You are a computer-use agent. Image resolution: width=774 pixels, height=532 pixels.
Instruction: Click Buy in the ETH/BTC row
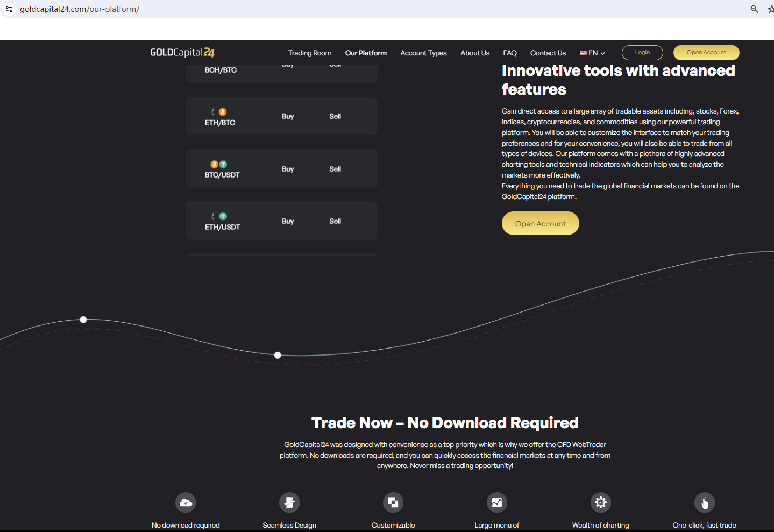pos(288,116)
